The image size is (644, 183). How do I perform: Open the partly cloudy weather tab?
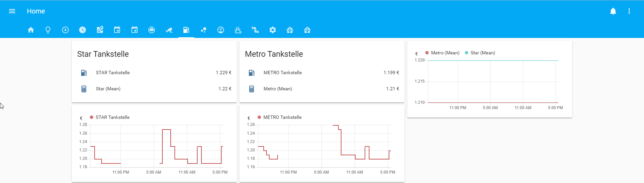[x=238, y=30]
